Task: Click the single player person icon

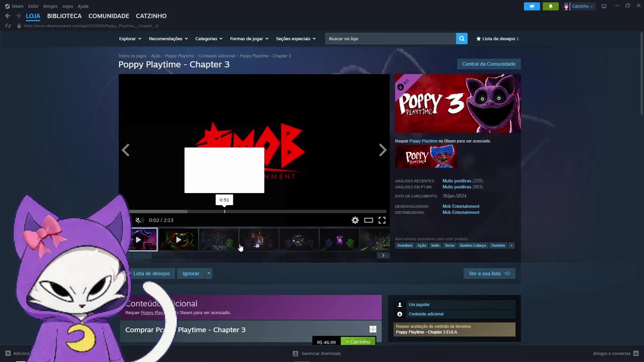Action: (400, 305)
